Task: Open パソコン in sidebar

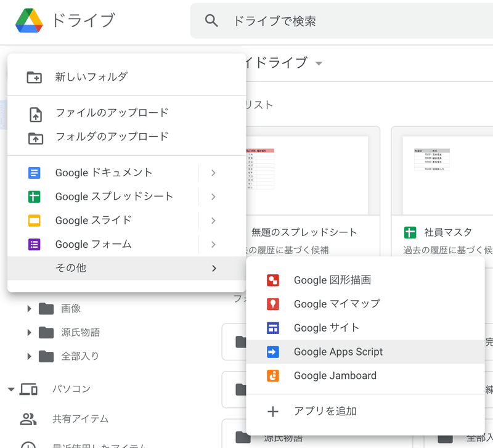Action: (x=71, y=389)
